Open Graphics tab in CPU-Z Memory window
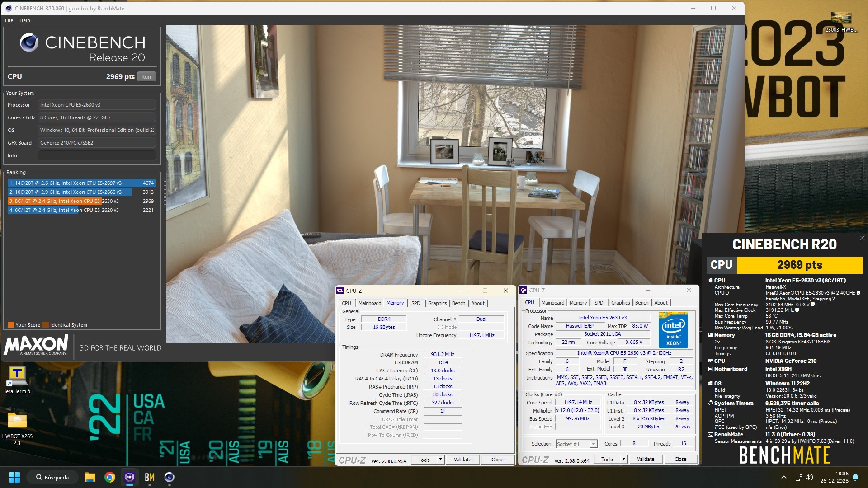 [x=438, y=303]
